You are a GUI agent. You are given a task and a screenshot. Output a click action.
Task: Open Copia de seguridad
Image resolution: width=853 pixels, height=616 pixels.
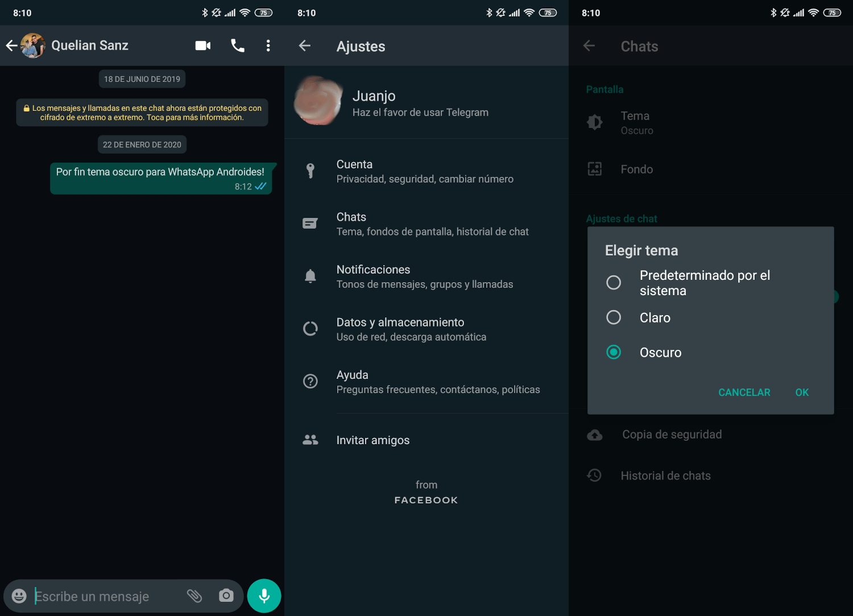(711, 435)
